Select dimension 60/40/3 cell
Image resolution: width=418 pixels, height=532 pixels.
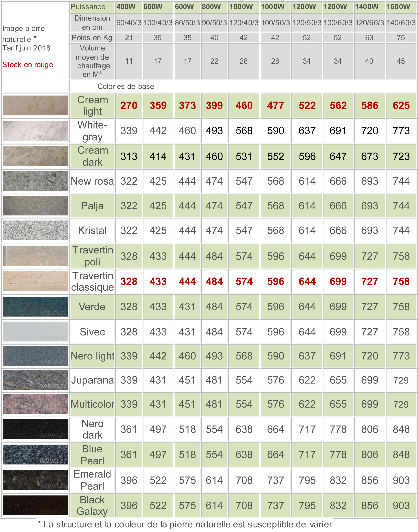[129, 23]
